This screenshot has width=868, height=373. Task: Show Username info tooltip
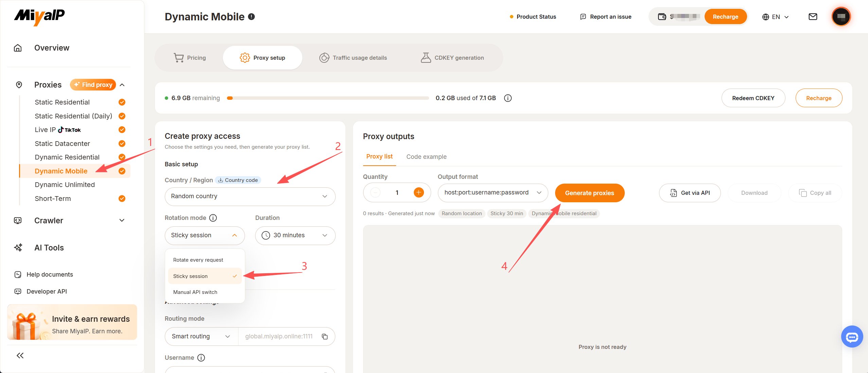[x=201, y=358]
